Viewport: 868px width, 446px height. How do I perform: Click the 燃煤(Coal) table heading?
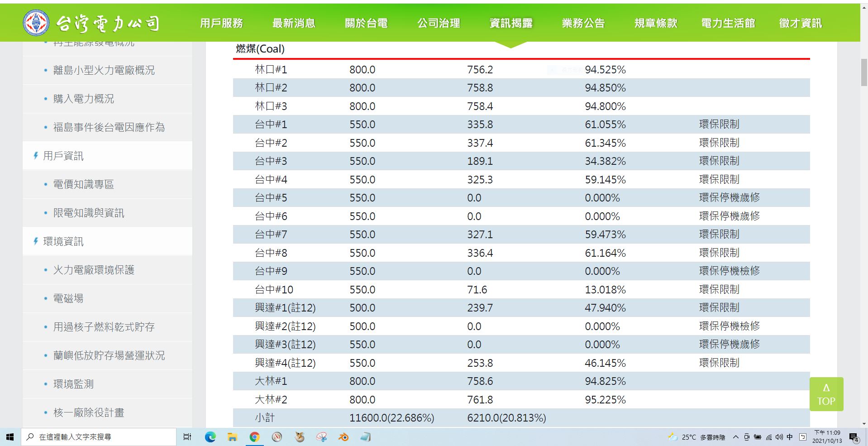[x=260, y=49]
